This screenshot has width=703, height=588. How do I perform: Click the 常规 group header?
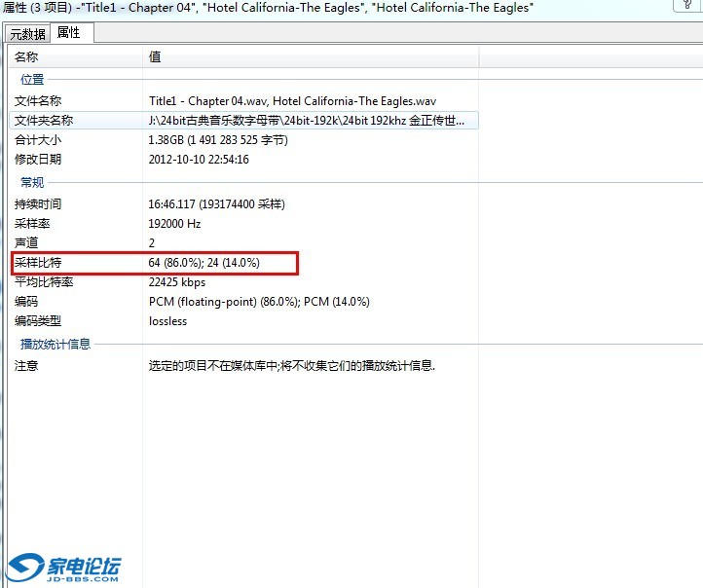[32, 182]
